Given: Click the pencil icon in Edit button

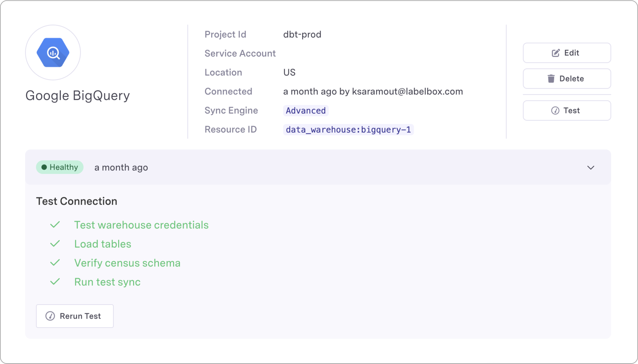Looking at the screenshot, I should point(556,53).
